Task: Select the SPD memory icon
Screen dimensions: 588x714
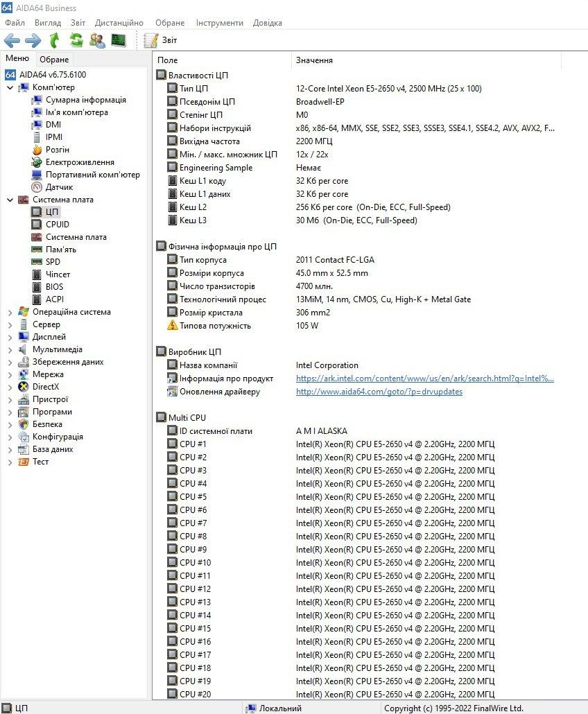Action: 37,262
